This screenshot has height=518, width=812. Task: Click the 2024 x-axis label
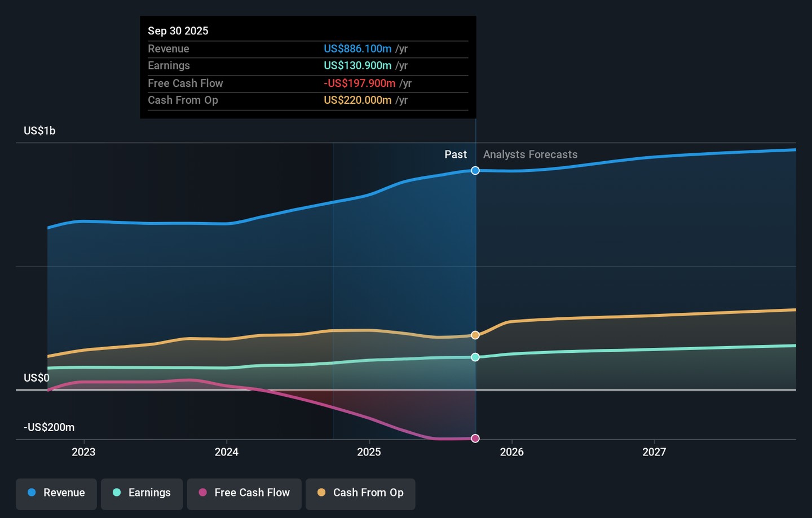pyautogui.click(x=227, y=452)
